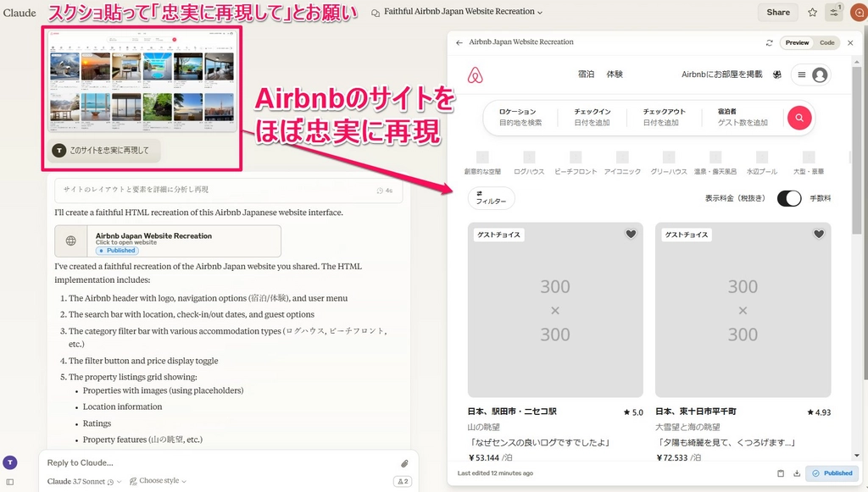Viewport: 868px width, 492px height.
Task: Open the chat controls sliders icon
Action: click(834, 12)
